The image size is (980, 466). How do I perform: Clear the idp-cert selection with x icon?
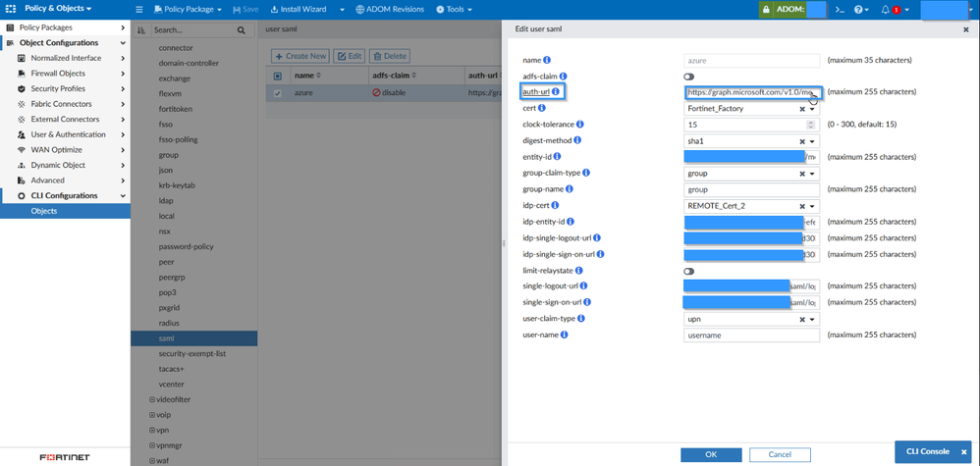tap(802, 206)
